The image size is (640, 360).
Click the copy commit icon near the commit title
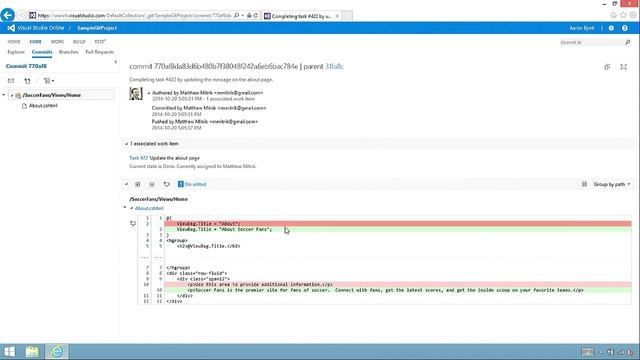pos(607,67)
